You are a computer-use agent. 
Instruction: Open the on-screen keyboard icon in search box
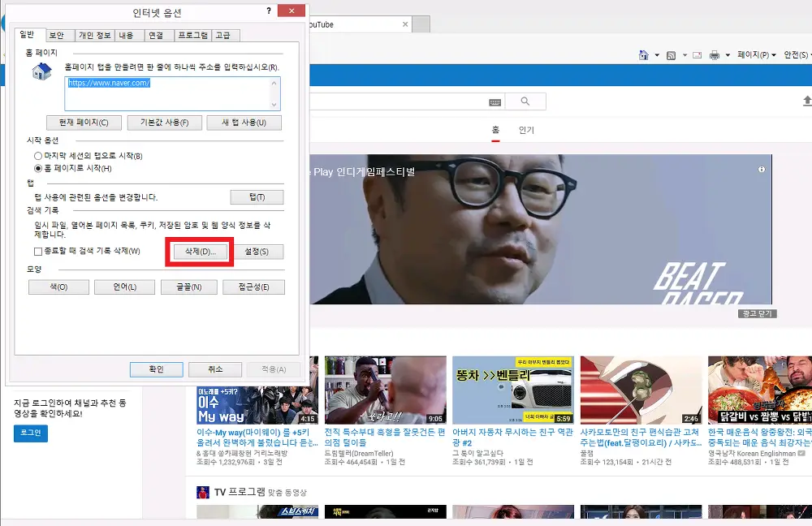[x=495, y=102]
